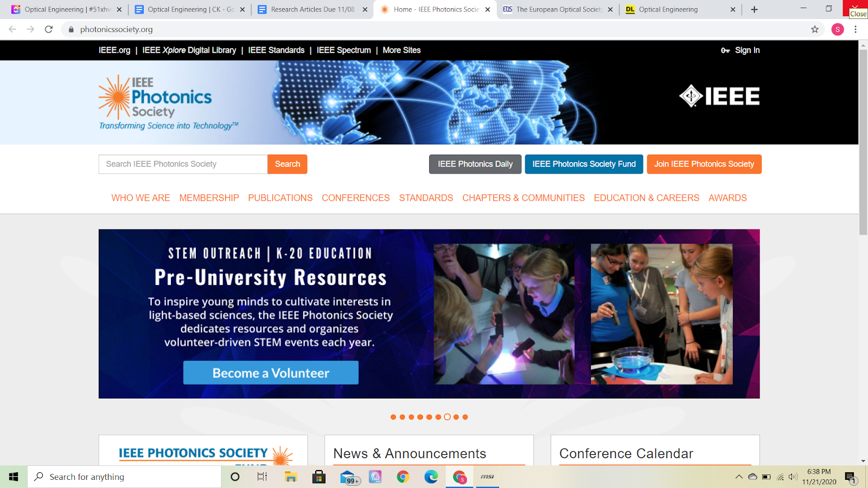Image resolution: width=868 pixels, height=488 pixels.
Task: Open the PUBLICATIONS menu
Action: [x=280, y=198]
